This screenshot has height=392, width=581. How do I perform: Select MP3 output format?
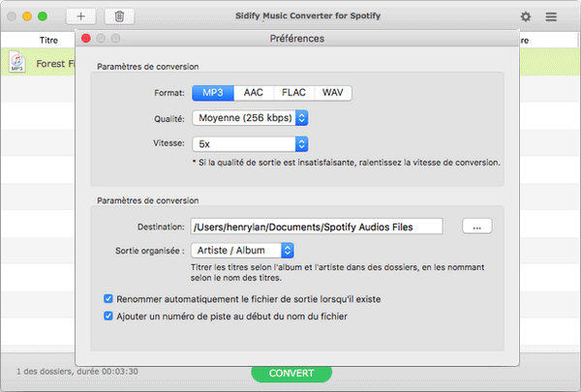[212, 93]
